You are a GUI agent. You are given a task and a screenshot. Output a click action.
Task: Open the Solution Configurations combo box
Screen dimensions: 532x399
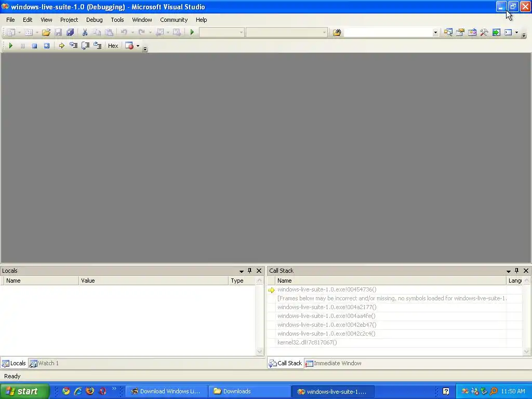pyautogui.click(x=221, y=32)
